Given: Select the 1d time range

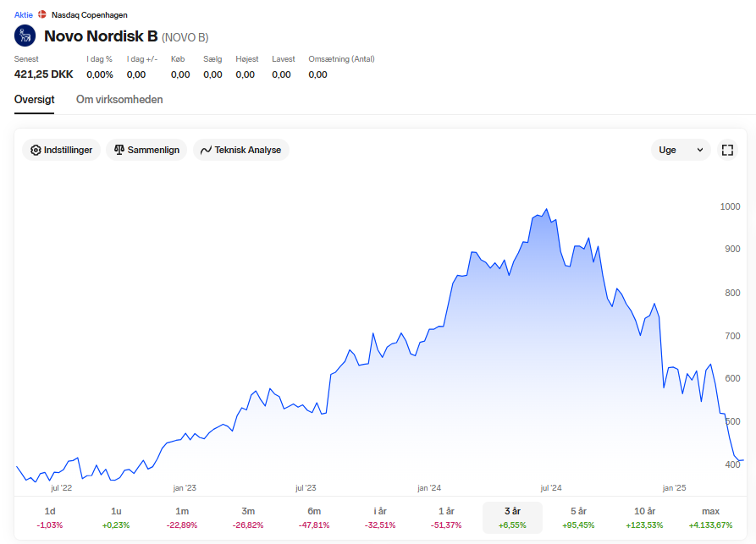Looking at the screenshot, I should (x=50, y=518).
